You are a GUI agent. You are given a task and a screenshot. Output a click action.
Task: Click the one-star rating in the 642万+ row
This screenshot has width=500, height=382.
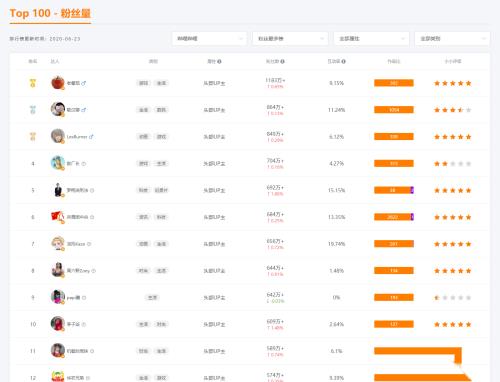coord(453,298)
